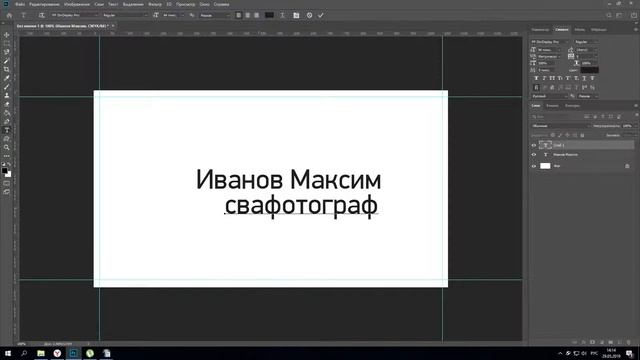The image size is (640, 360).
Task: Open Yandex Browser from taskbar
Action: (57, 353)
